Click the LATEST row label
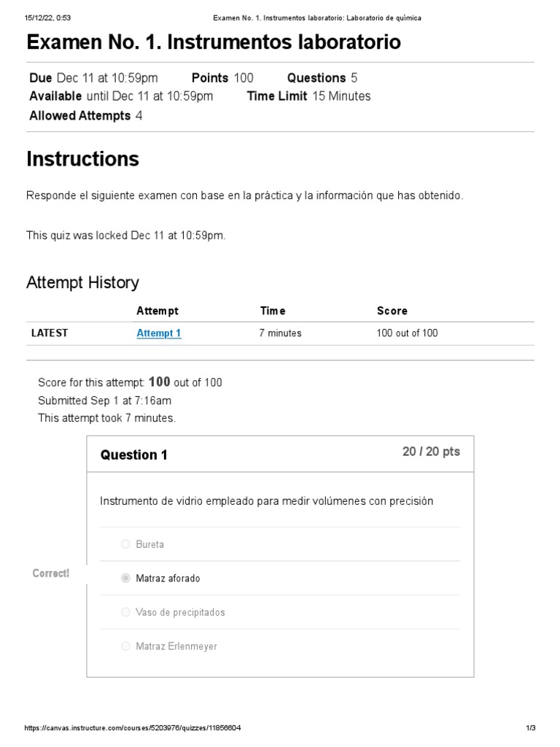The height and width of the screenshot is (747, 560). 50,333
